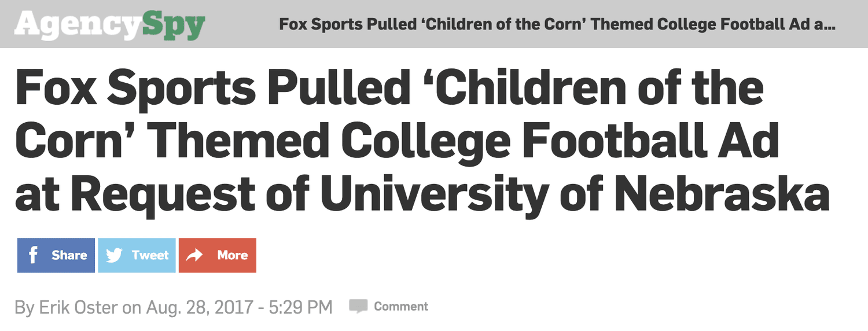Screen dimensions: 868x331
Task: Click the Twitter bird icon
Action: 115,255
